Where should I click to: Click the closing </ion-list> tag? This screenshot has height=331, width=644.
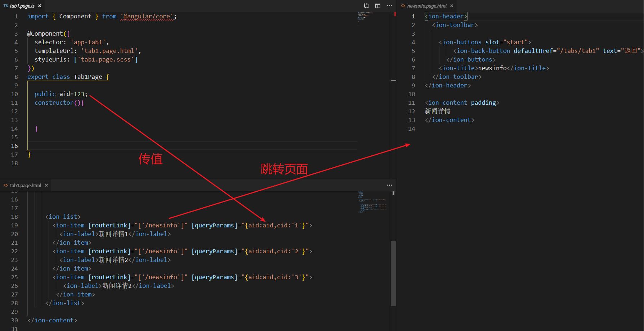tap(65, 303)
